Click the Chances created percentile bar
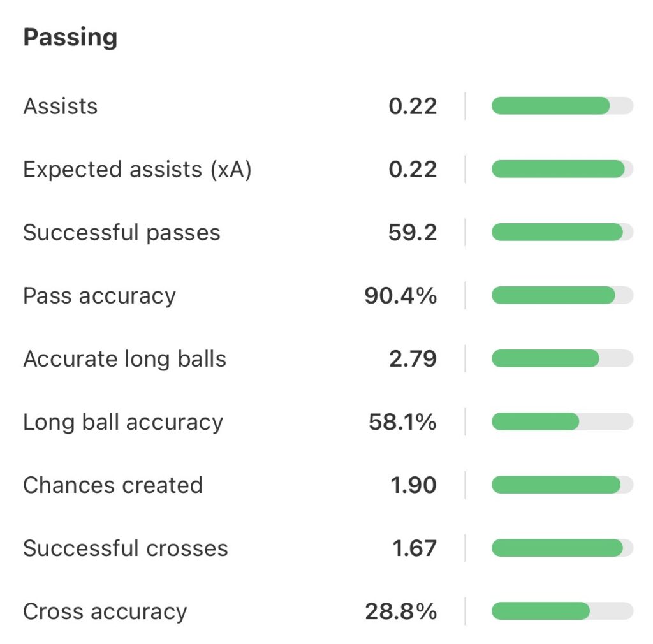This screenshot has height=644, width=653. [x=561, y=485]
